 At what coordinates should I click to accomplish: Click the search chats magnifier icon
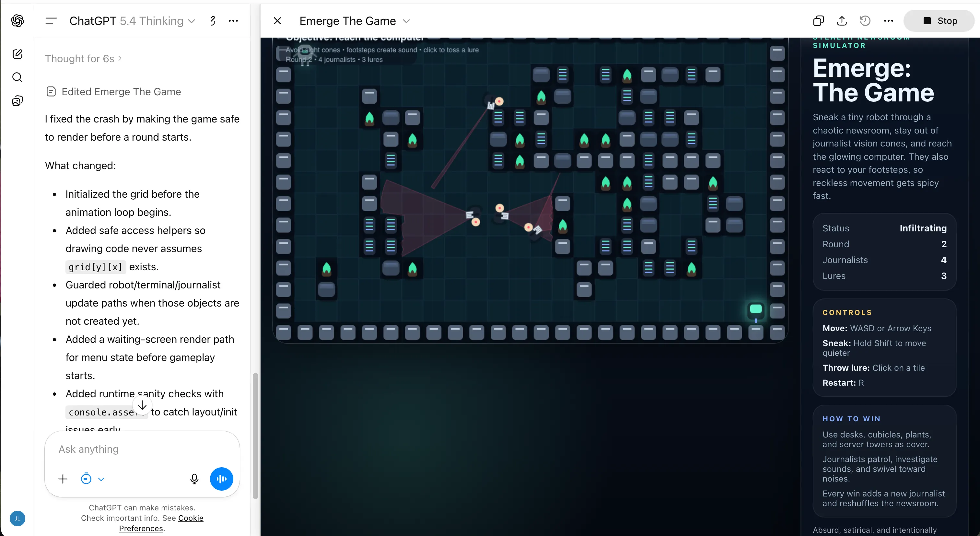17,77
